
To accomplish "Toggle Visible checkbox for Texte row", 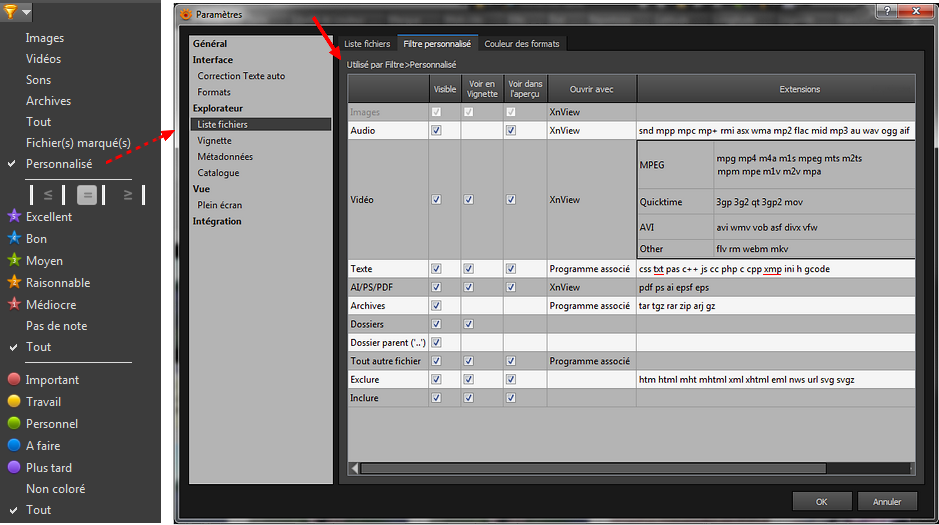I will (437, 269).
